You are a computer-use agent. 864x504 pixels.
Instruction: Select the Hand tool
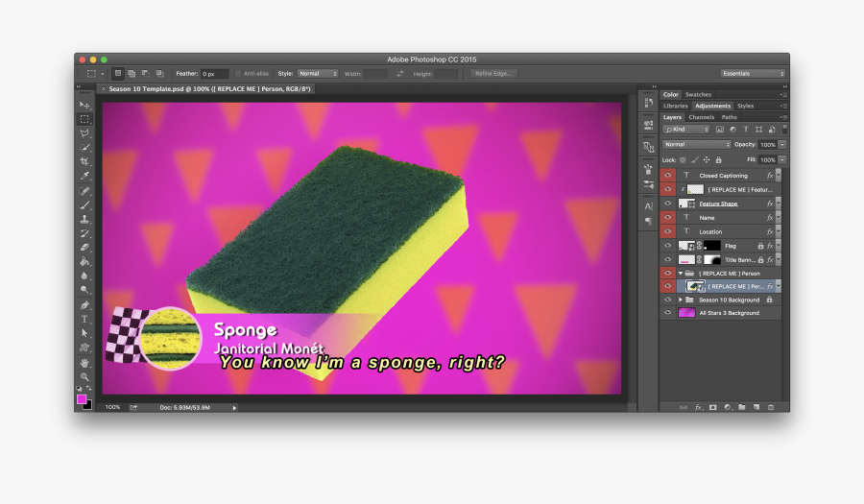tap(84, 362)
